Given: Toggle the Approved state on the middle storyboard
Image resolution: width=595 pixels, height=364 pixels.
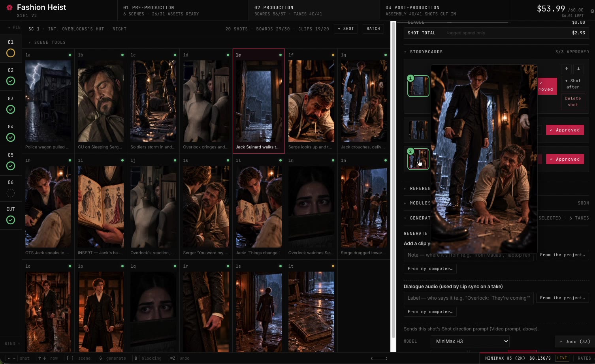Looking at the screenshot, I should pyautogui.click(x=565, y=130).
